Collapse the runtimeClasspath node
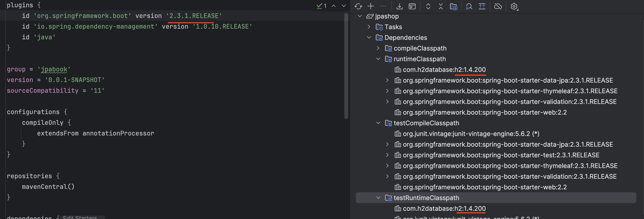644x219 pixels. pyautogui.click(x=378, y=59)
